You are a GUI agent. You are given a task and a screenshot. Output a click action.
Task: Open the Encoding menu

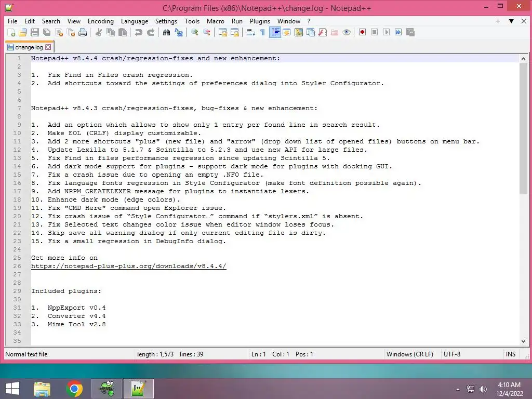(101, 21)
